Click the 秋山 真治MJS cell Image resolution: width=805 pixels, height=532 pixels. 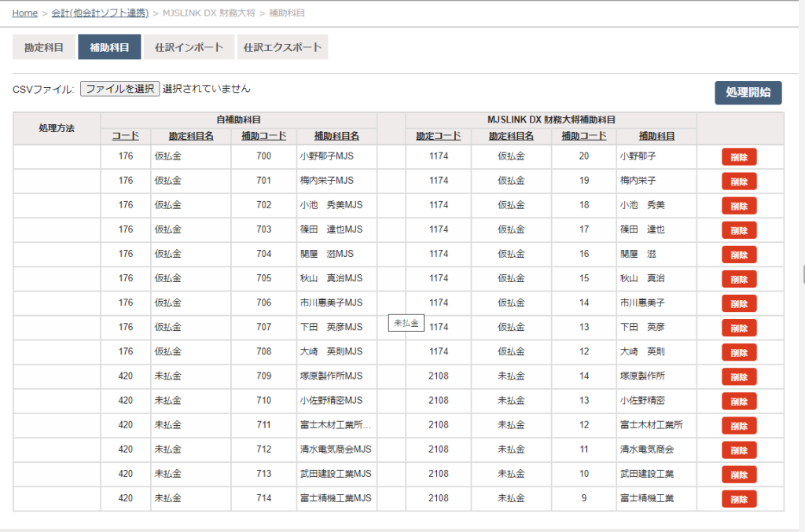[336, 278]
